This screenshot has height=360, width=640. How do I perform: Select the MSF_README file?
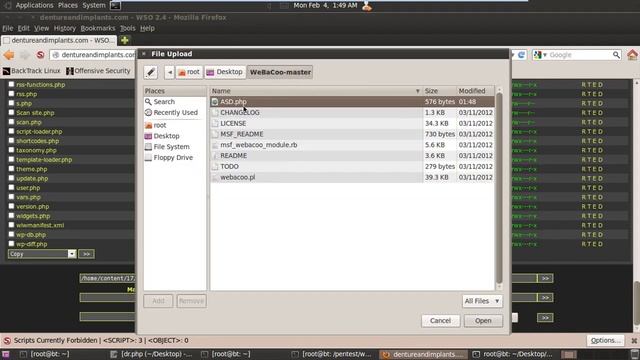[352, 134]
